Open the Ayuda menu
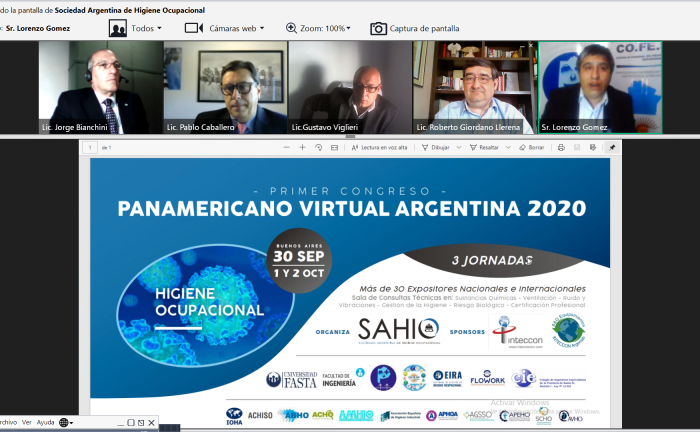The width and height of the screenshot is (700, 432). tap(46, 422)
